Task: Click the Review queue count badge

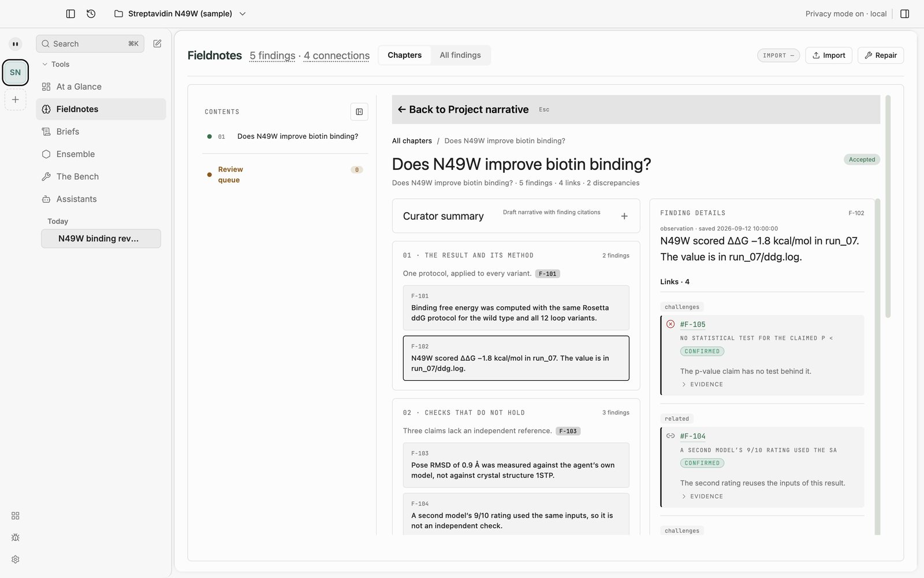Action: pyautogui.click(x=357, y=170)
